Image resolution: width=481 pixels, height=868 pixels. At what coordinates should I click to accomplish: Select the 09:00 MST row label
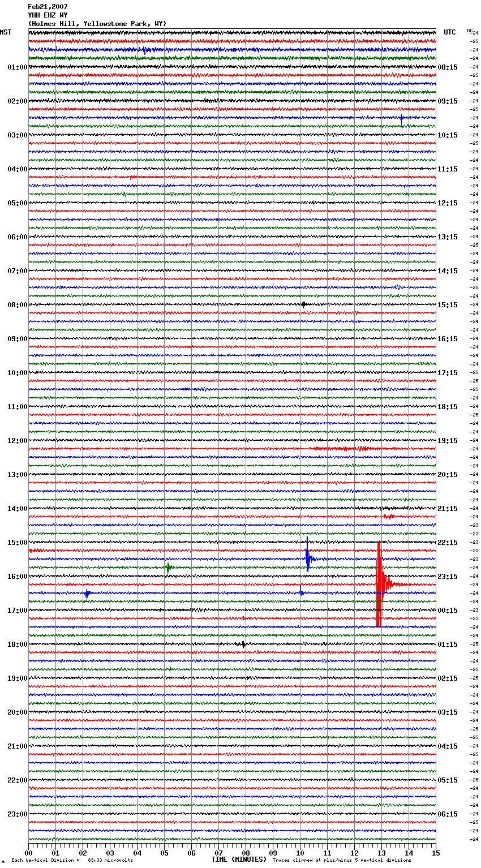point(17,339)
